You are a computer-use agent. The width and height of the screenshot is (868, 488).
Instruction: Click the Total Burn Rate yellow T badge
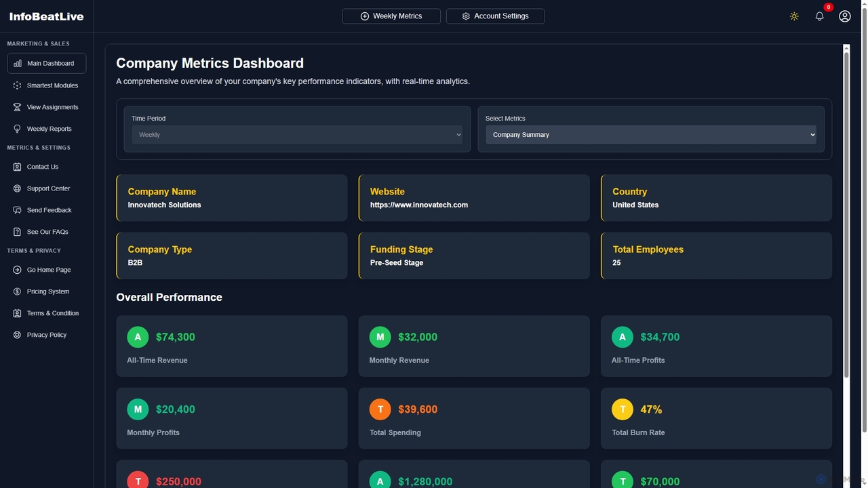623,409
